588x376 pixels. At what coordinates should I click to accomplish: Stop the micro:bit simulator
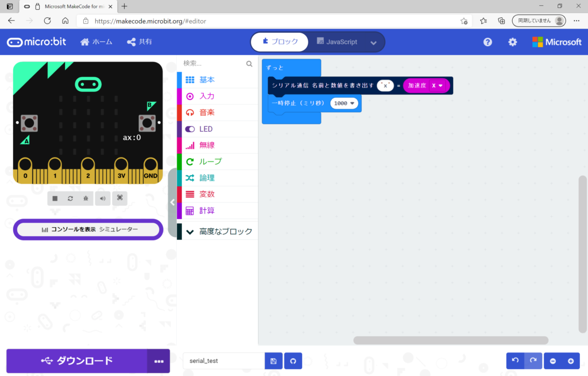pos(55,198)
